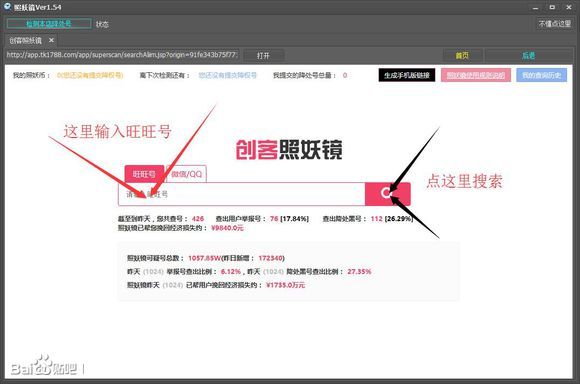Open the pink usage instructions link
This screenshot has height=384, width=580.
point(476,75)
